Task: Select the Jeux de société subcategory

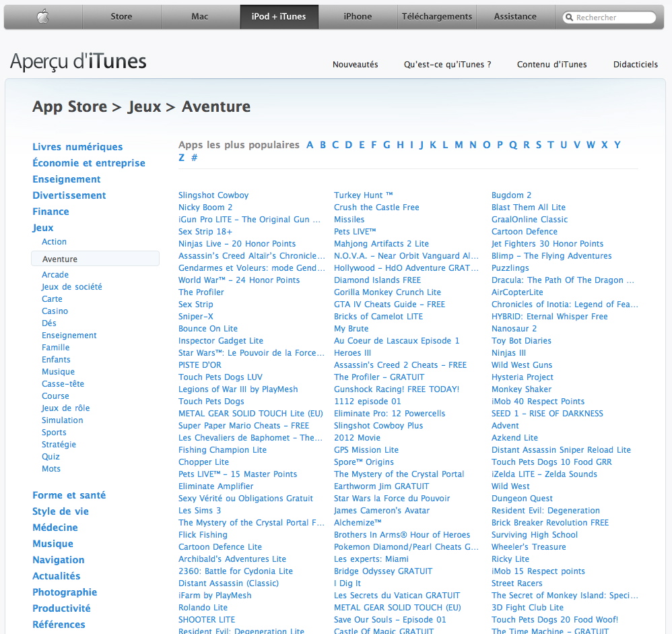Action: coord(71,286)
